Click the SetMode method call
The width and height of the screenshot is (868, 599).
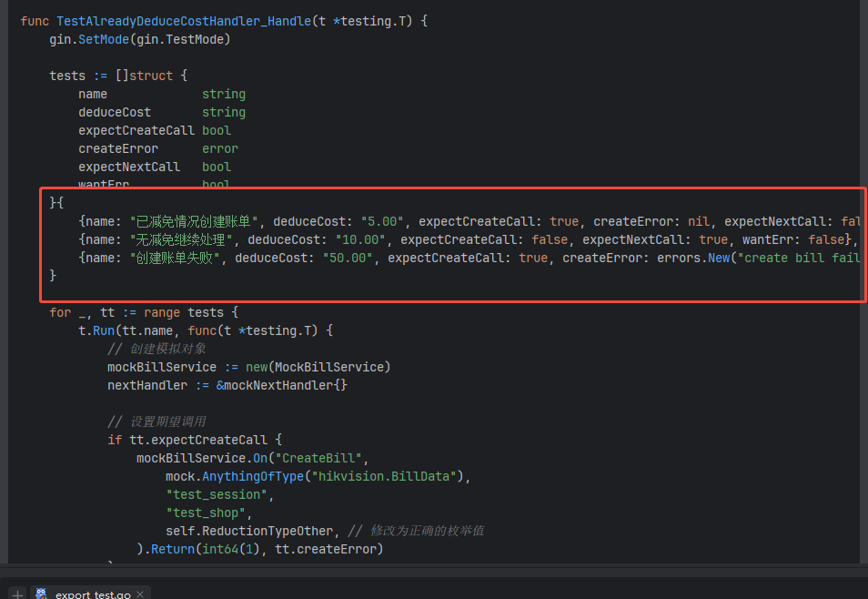point(104,39)
